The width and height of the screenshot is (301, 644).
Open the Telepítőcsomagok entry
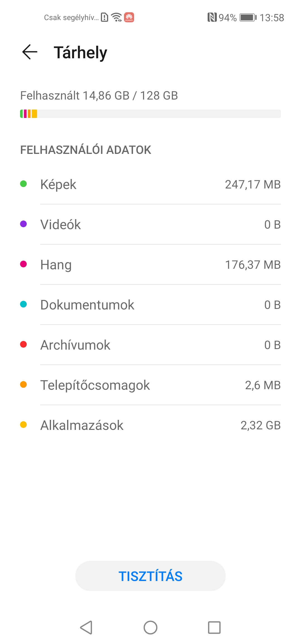click(x=151, y=385)
